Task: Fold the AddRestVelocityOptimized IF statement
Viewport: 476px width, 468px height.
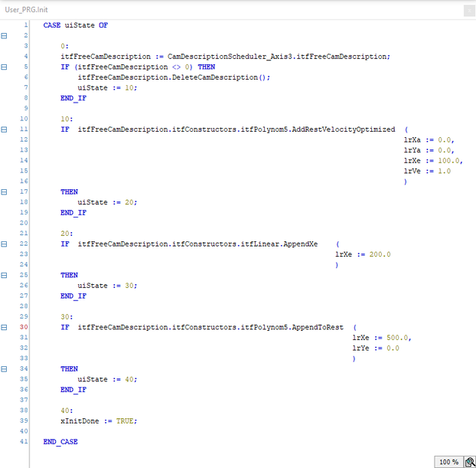Action: [5, 129]
